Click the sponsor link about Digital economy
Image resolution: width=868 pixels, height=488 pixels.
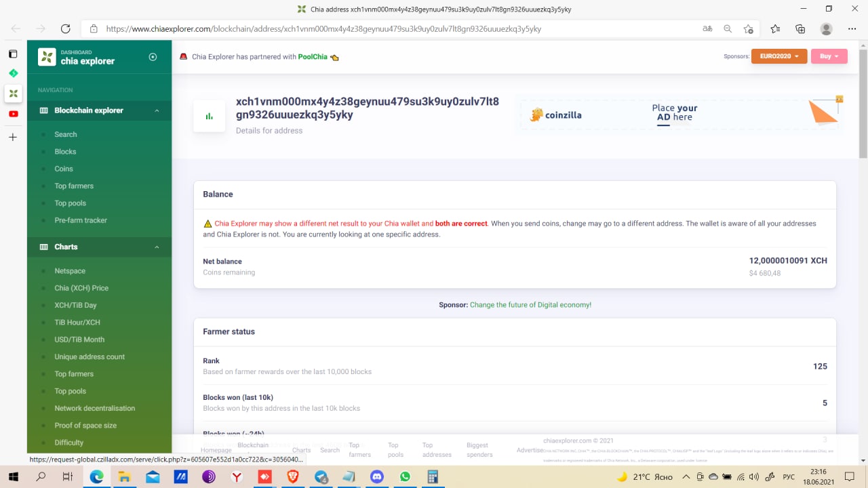coord(530,305)
